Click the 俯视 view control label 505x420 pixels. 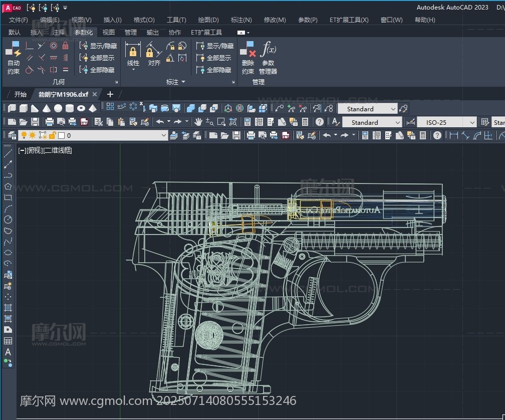tap(34, 150)
